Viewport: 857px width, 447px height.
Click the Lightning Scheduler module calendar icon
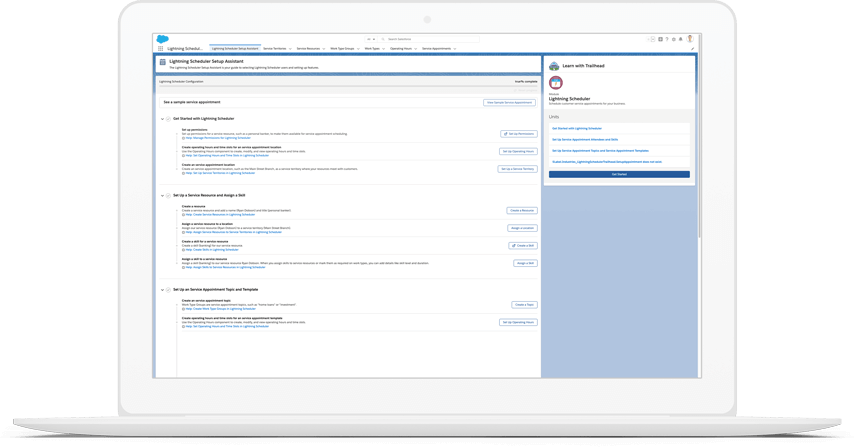coord(556,82)
